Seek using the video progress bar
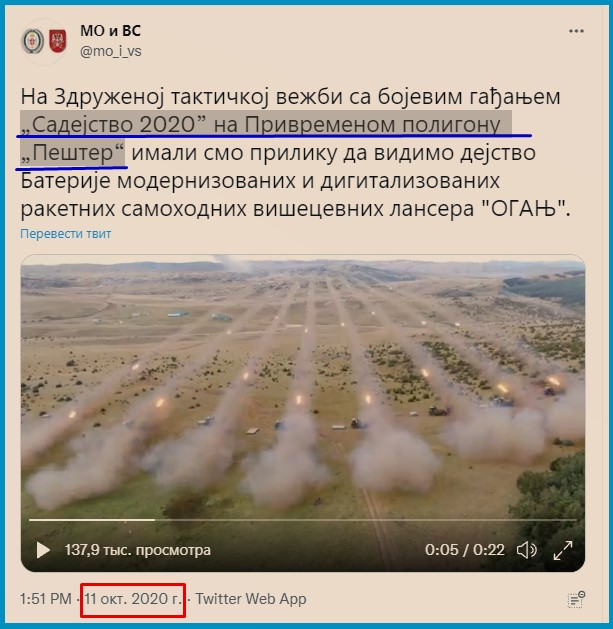This screenshot has height=629, width=613. pos(303,519)
